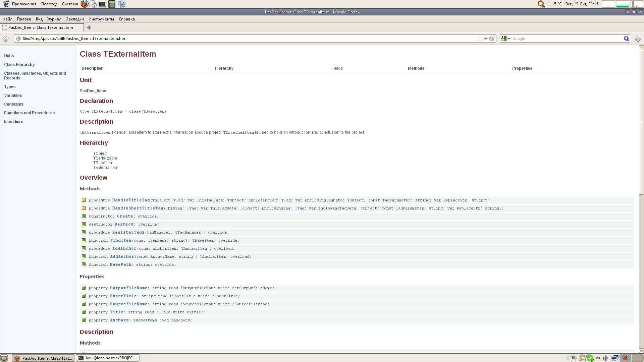Jump to the Methods section tab
The image size is (644, 362).
416,68
